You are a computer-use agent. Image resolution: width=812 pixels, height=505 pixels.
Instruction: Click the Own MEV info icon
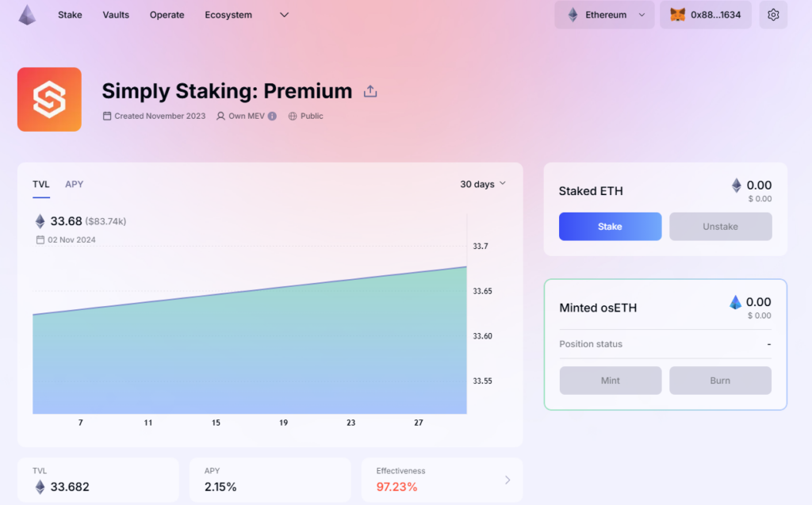point(272,116)
